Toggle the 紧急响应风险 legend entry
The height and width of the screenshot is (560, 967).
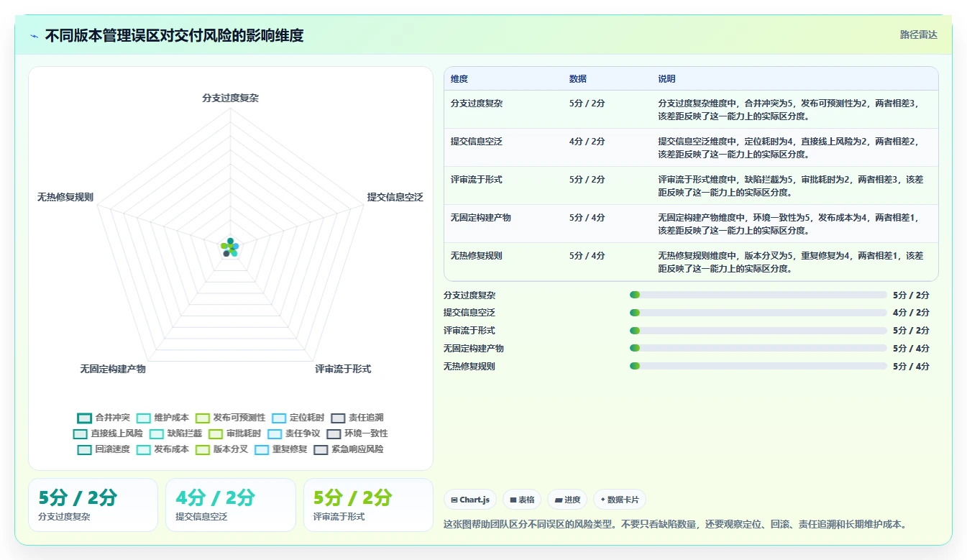point(349,449)
